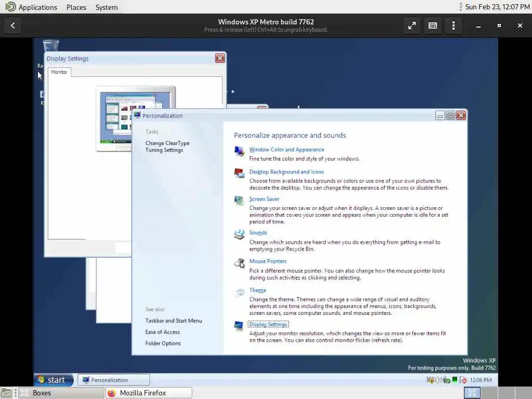
Task: Click the green task manager tray icon
Action: [455, 380]
